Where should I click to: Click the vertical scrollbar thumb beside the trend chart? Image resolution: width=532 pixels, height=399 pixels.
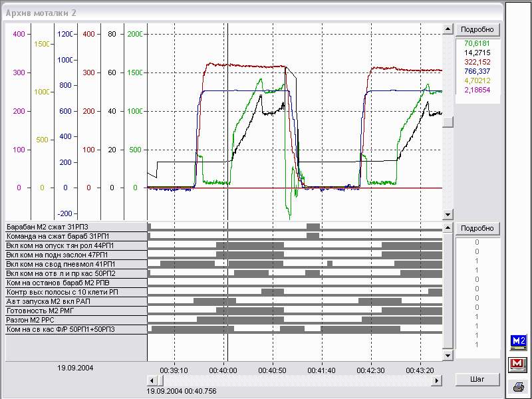pos(449,122)
